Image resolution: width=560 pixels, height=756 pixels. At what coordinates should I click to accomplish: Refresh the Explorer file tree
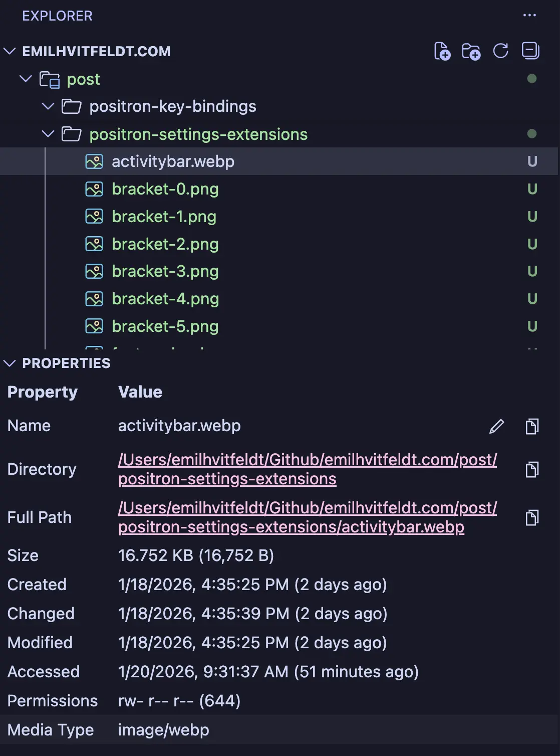pyautogui.click(x=500, y=51)
